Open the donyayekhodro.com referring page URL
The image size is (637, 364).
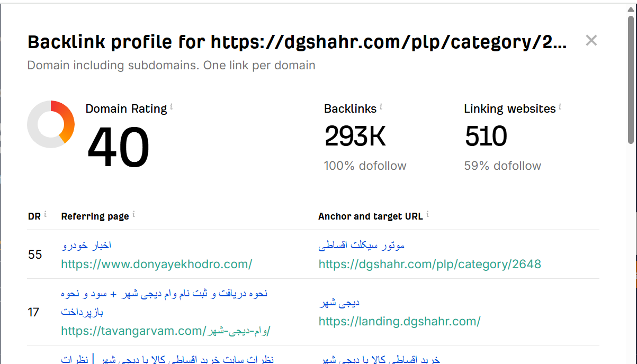156,263
